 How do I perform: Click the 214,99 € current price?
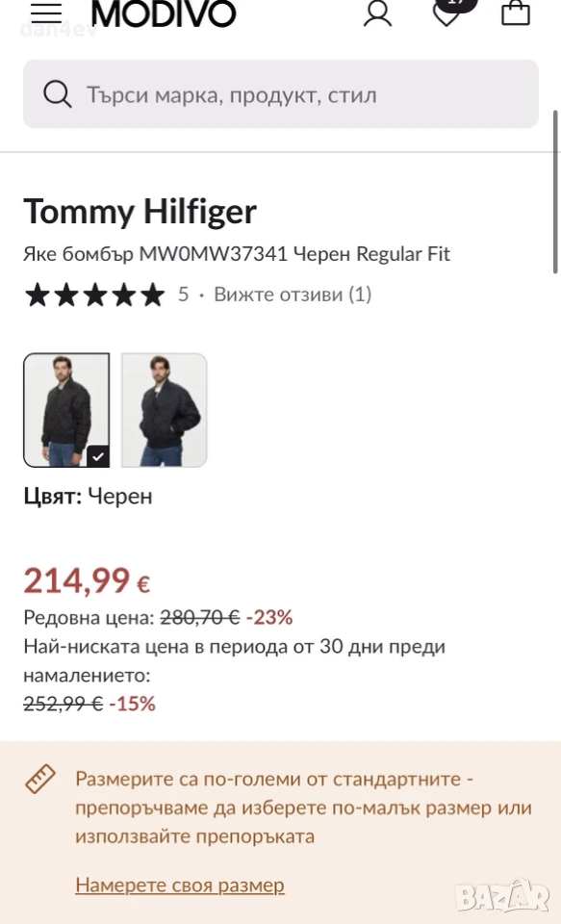[87, 580]
